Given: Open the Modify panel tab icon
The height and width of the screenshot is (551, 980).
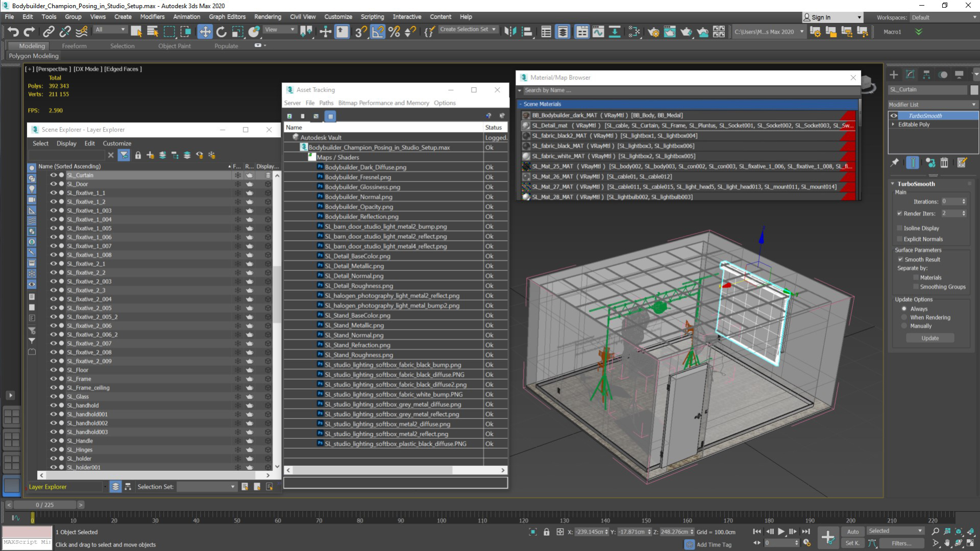Looking at the screenshot, I should [x=910, y=74].
